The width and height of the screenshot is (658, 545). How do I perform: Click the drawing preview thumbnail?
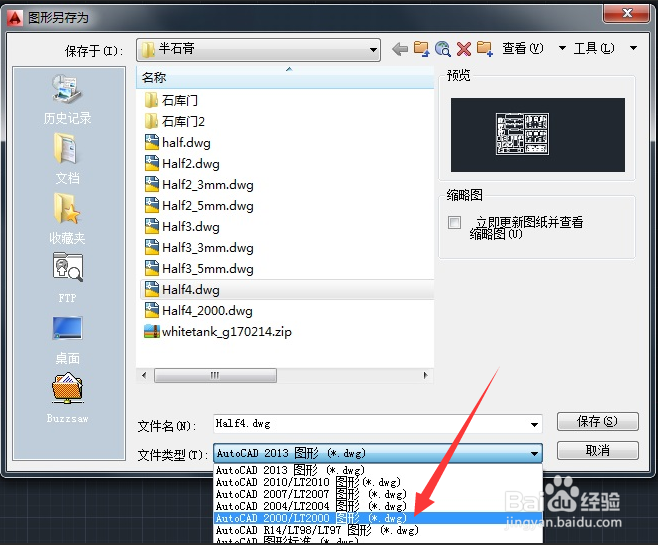point(538,135)
